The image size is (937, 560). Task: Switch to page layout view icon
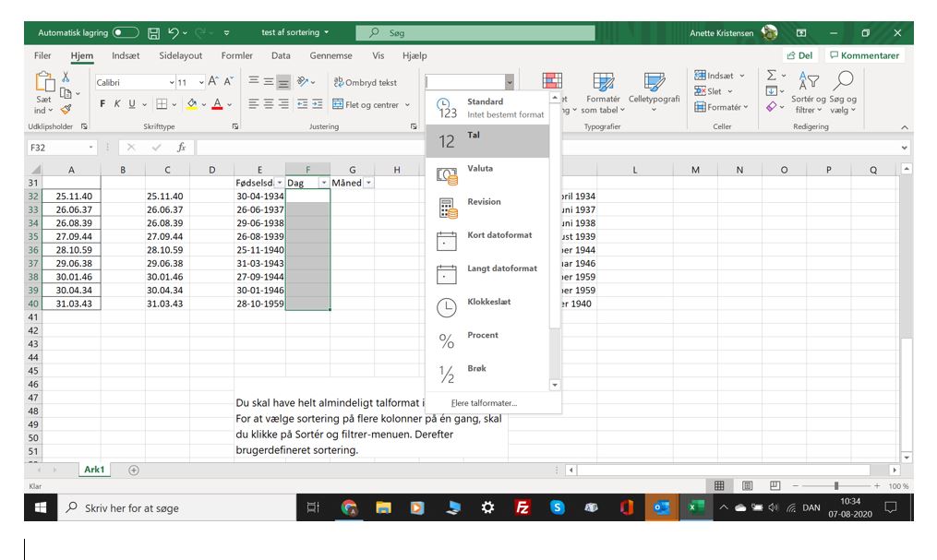pyautogui.click(x=747, y=486)
